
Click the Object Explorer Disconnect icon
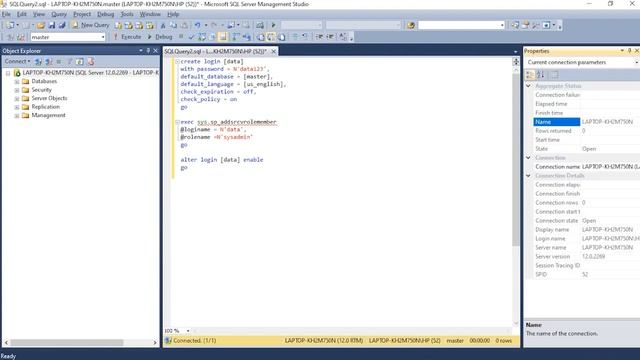pyautogui.click(x=49, y=61)
